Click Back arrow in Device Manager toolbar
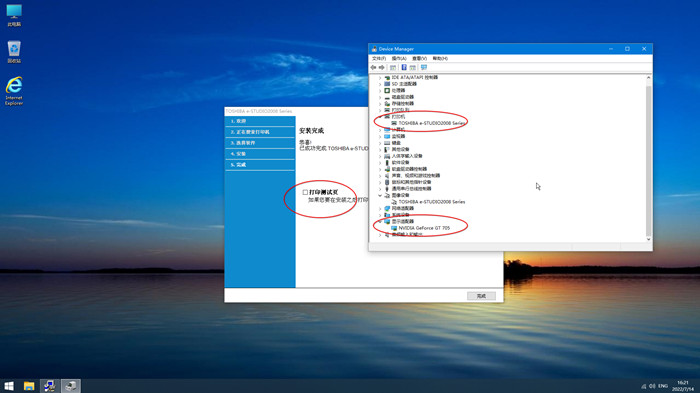Viewport: 700px width, 393px height. tap(373, 67)
